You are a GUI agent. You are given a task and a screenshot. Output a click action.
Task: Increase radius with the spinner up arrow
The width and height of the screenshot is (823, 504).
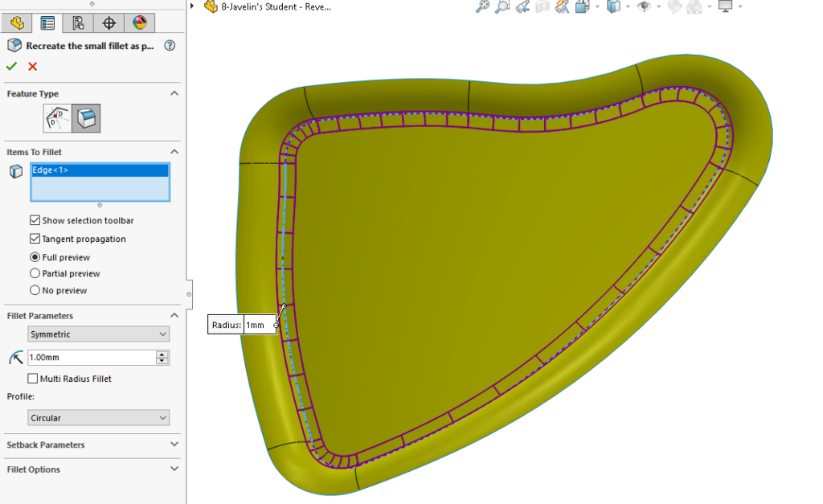pos(162,354)
